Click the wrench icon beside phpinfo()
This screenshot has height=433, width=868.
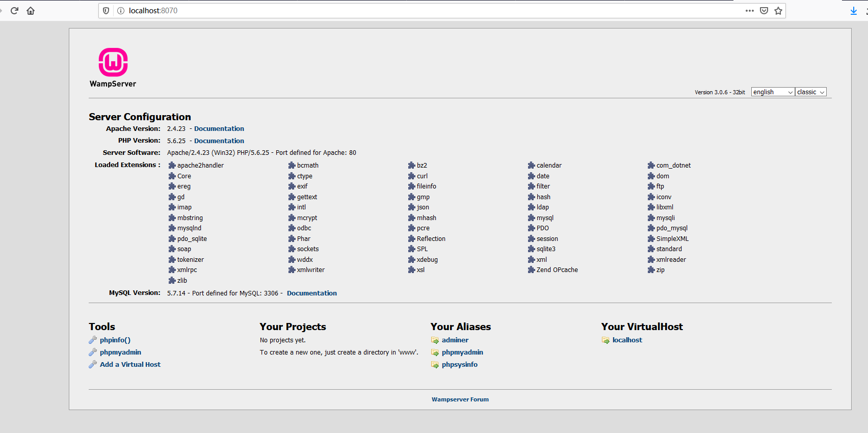[93, 340]
